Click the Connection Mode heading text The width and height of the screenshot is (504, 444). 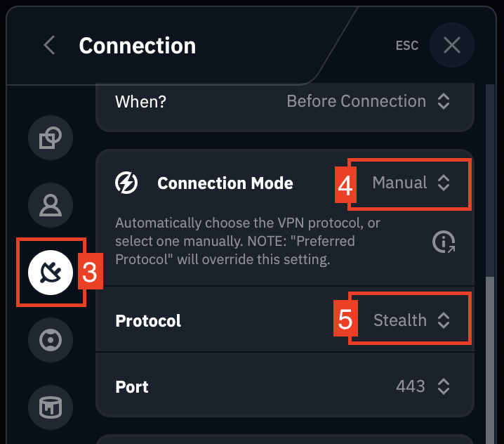pyautogui.click(x=225, y=183)
